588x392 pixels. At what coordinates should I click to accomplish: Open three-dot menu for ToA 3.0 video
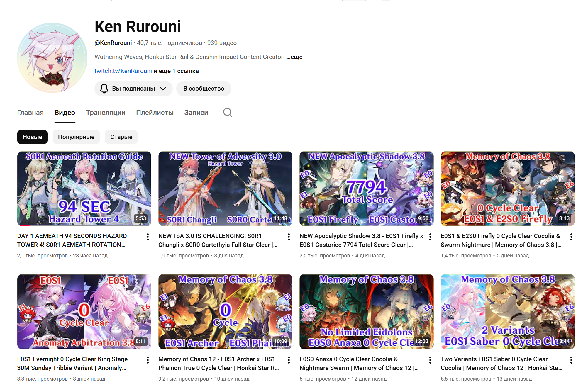click(289, 237)
